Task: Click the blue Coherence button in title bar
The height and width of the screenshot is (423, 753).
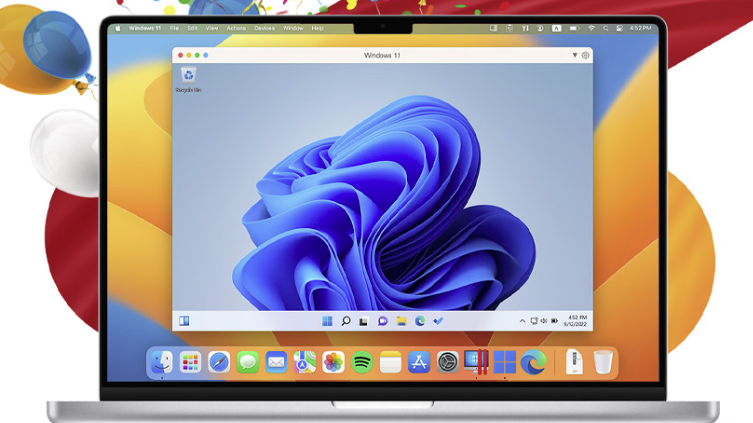Action: [206, 55]
